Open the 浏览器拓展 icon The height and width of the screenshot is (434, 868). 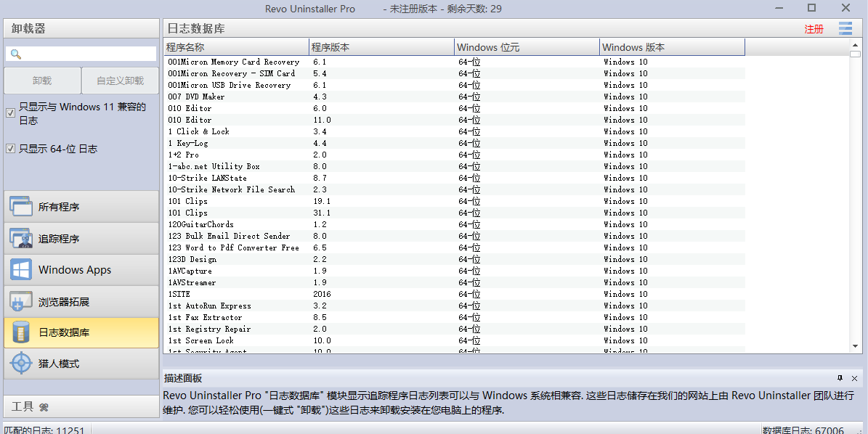point(21,301)
